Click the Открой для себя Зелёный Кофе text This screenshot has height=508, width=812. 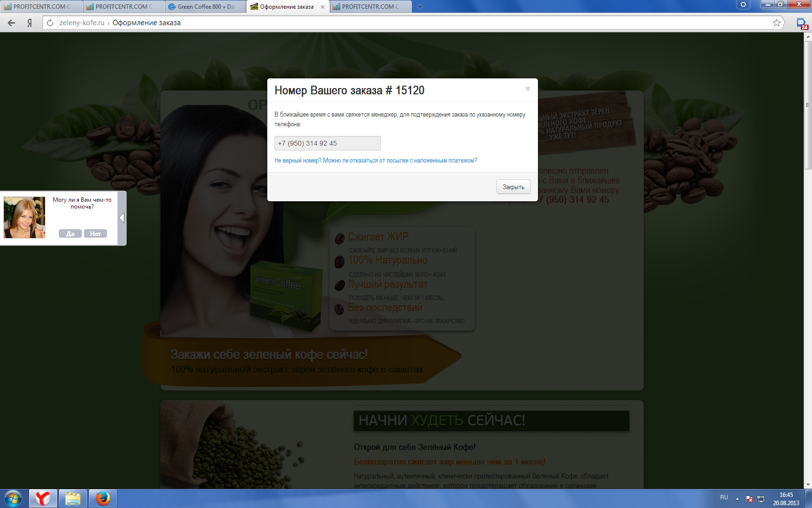[x=415, y=447]
